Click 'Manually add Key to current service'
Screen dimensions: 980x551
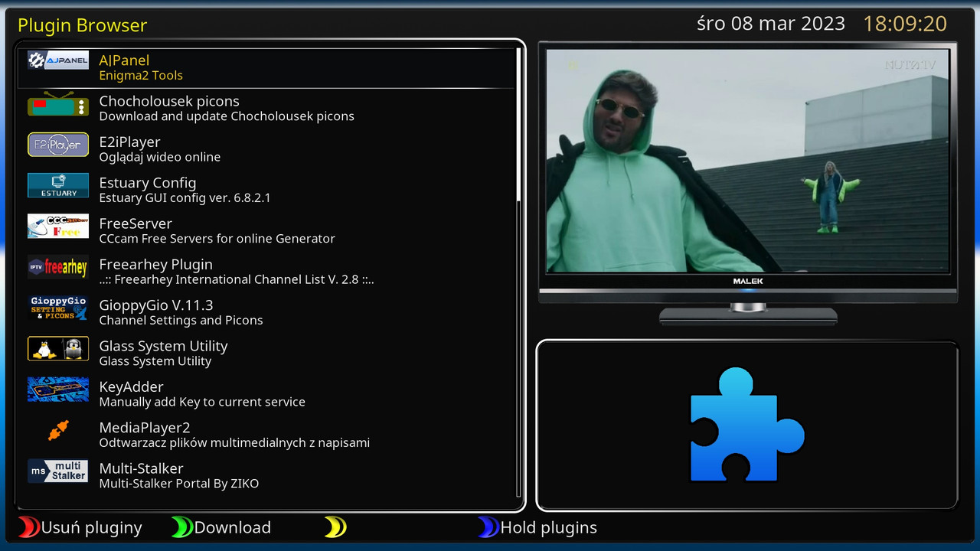(202, 402)
